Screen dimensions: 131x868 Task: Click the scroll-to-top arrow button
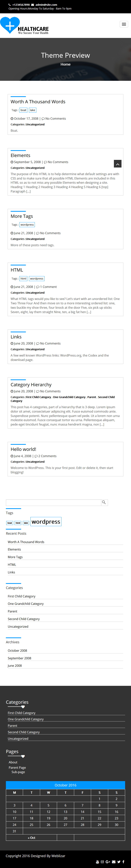coord(118,164)
